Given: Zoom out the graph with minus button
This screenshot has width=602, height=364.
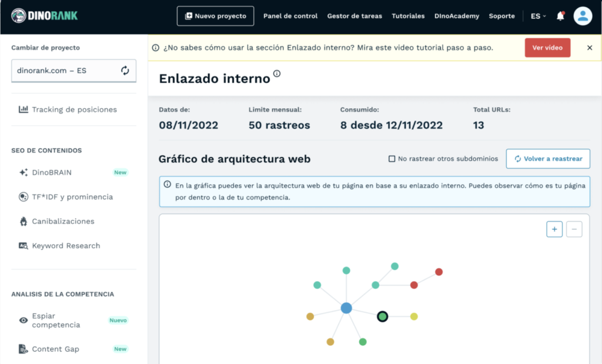Looking at the screenshot, I should 574,229.
